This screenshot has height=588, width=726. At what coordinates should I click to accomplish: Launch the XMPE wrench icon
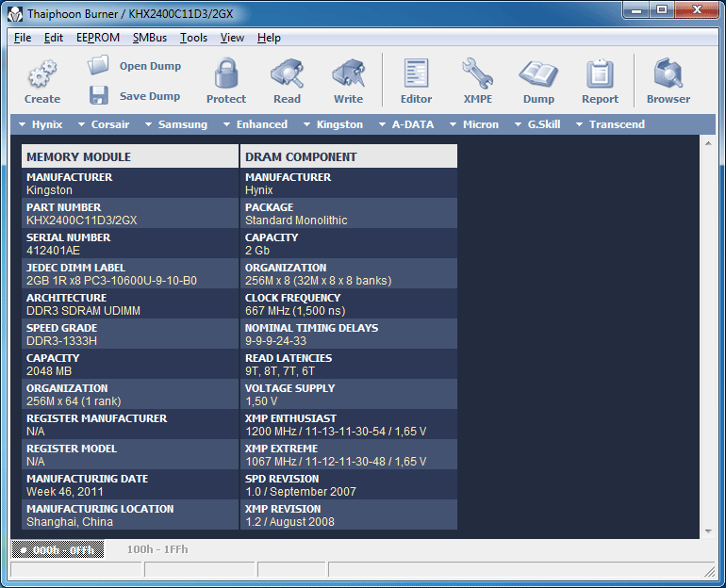(478, 73)
